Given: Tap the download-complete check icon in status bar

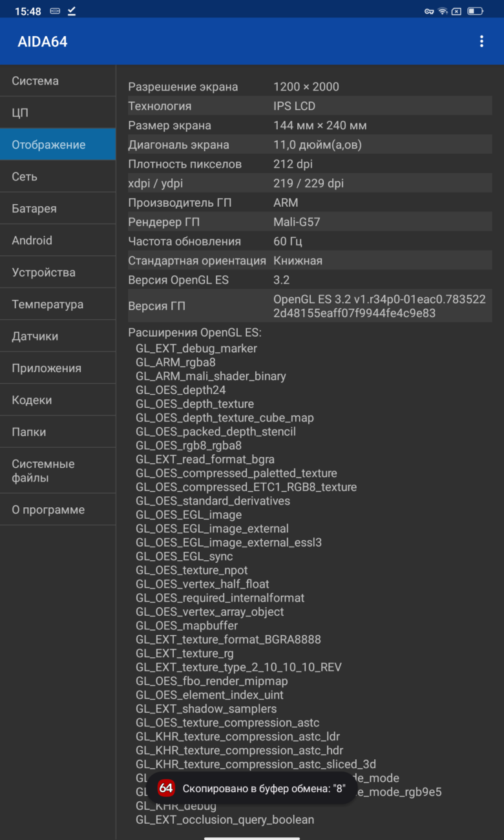Looking at the screenshot, I should 72,11.
